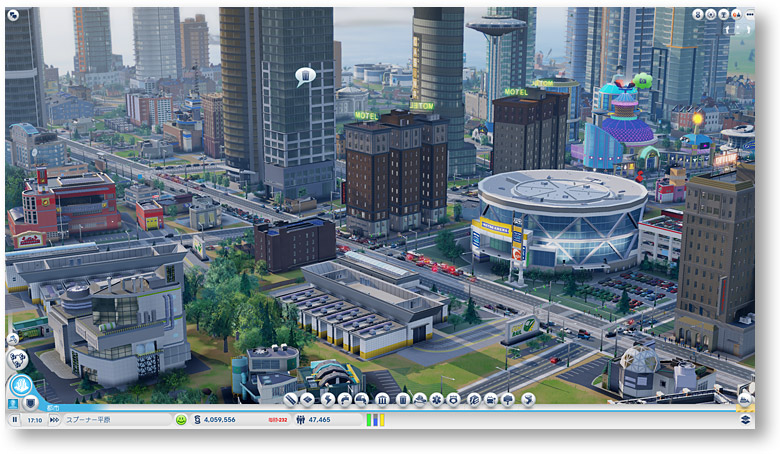
Task: Click the speech bubble over the skyscraper
Action: (x=306, y=74)
